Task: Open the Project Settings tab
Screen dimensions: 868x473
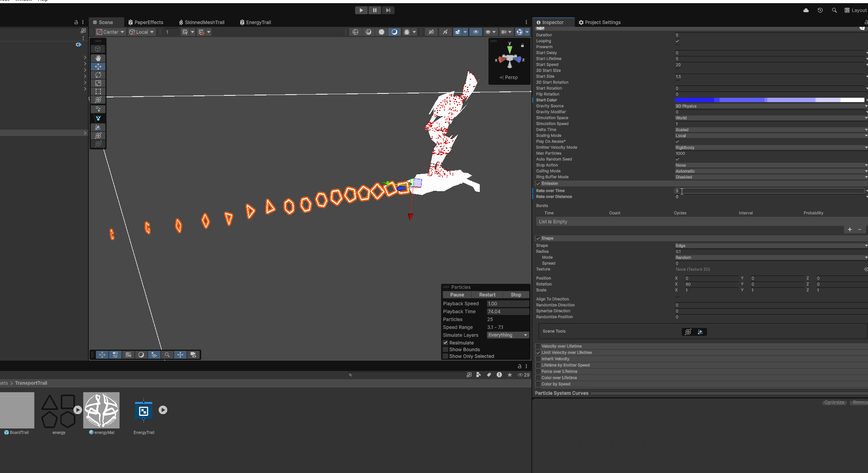Action: (x=599, y=22)
